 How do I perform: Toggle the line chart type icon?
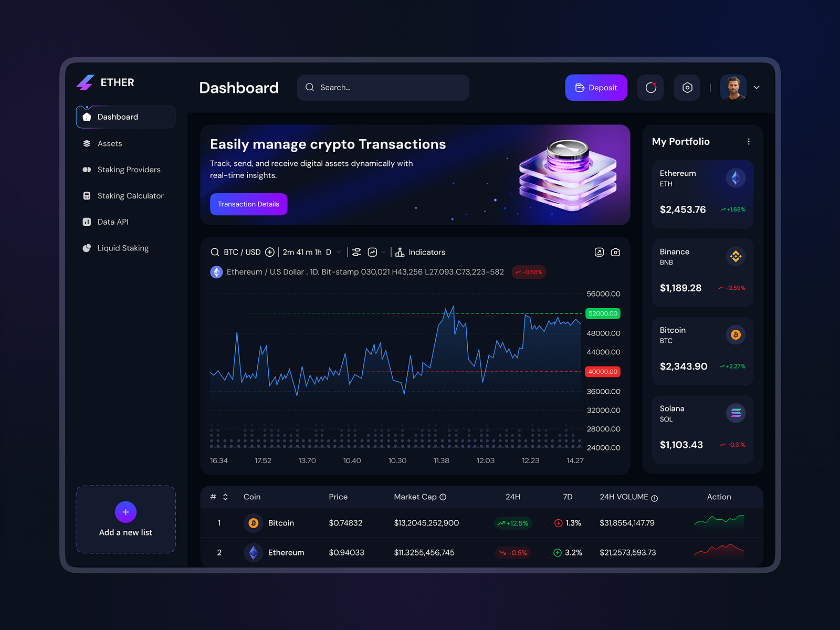click(372, 252)
